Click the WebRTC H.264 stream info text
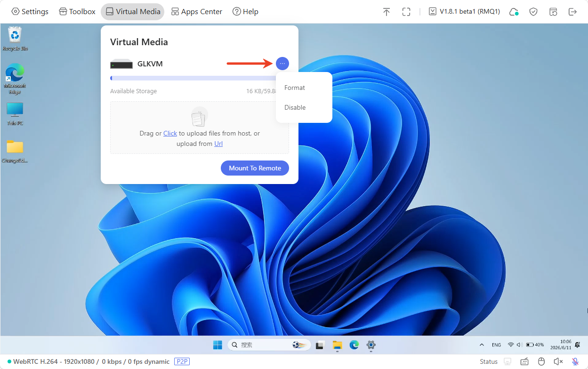This screenshot has width=588, height=369. click(x=91, y=361)
